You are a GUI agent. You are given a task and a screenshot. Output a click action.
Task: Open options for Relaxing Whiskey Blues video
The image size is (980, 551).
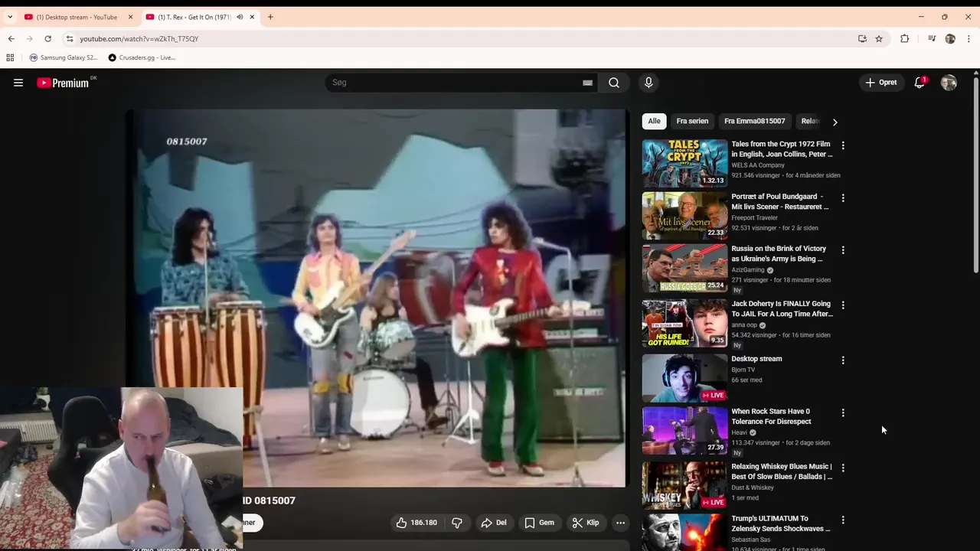coord(843,468)
